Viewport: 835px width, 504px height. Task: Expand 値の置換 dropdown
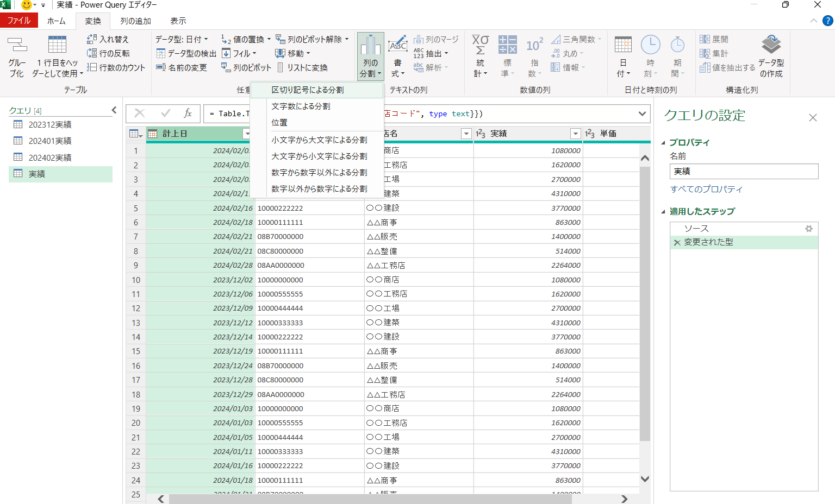coord(269,39)
